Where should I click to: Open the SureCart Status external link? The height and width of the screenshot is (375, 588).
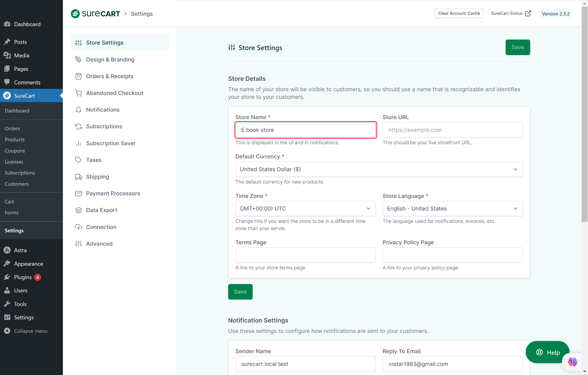click(x=511, y=13)
